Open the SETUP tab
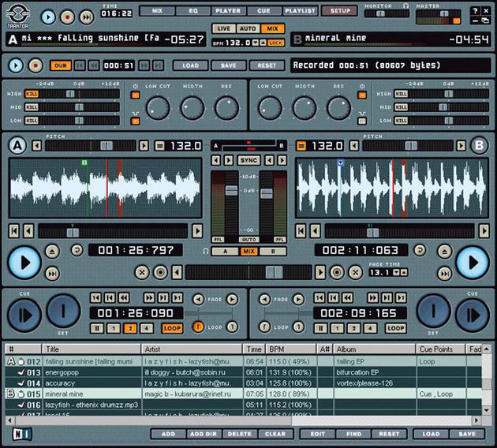Image resolution: width=497 pixels, height=448 pixels. [x=340, y=10]
